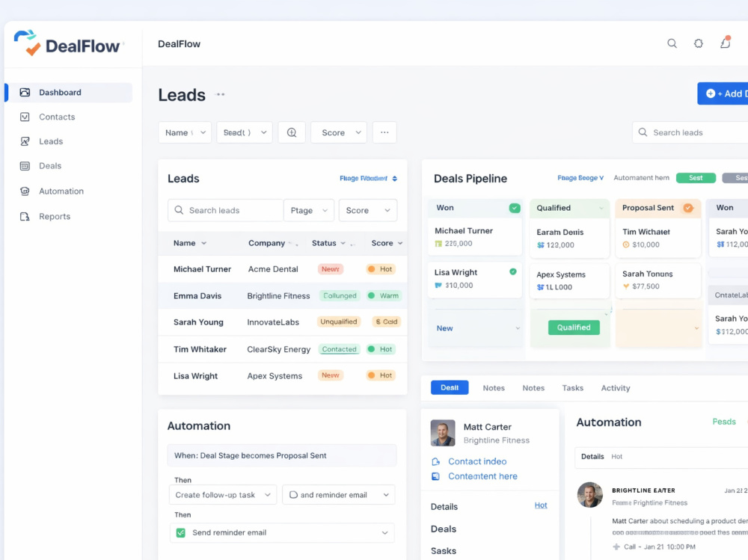Image resolution: width=748 pixels, height=560 pixels.
Task: Click the Leads sidebar icon
Action: [x=25, y=141]
